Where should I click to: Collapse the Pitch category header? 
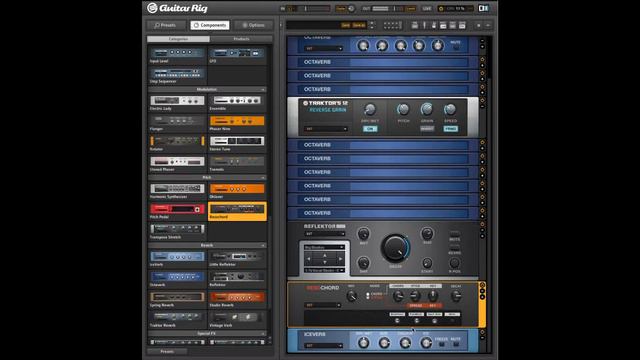pos(207,178)
